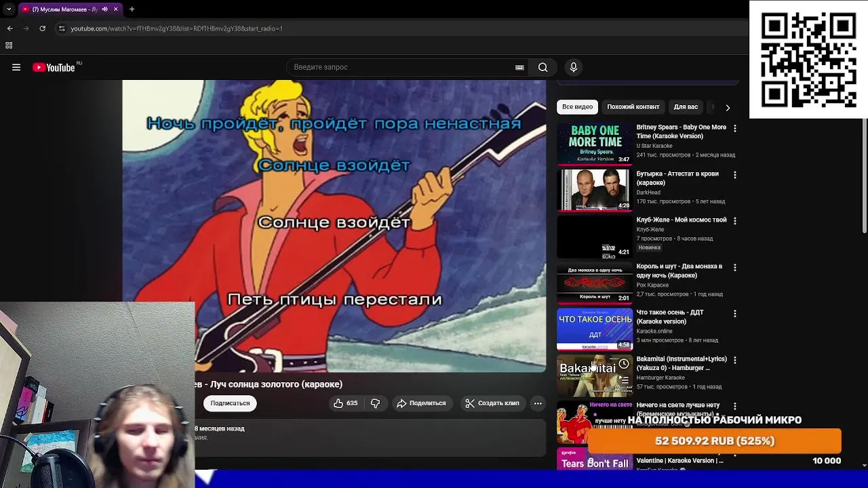Click the 'Подписаться' subscribe button

pyautogui.click(x=230, y=403)
